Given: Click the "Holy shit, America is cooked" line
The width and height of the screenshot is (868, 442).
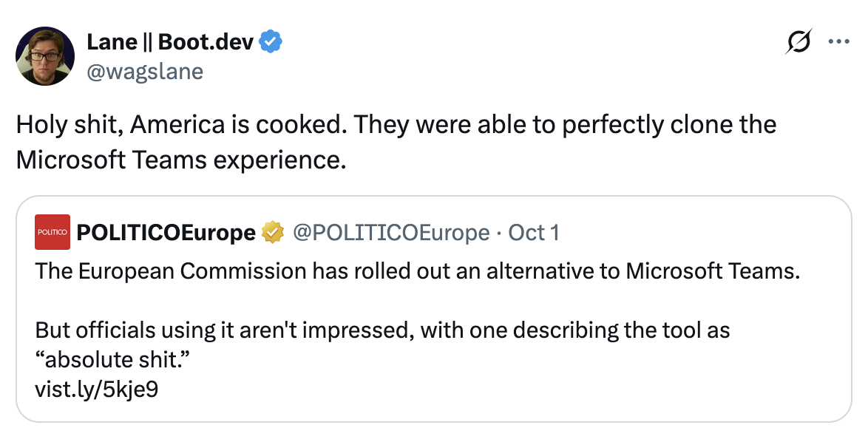Looking at the screenshot, I should 396,124.
